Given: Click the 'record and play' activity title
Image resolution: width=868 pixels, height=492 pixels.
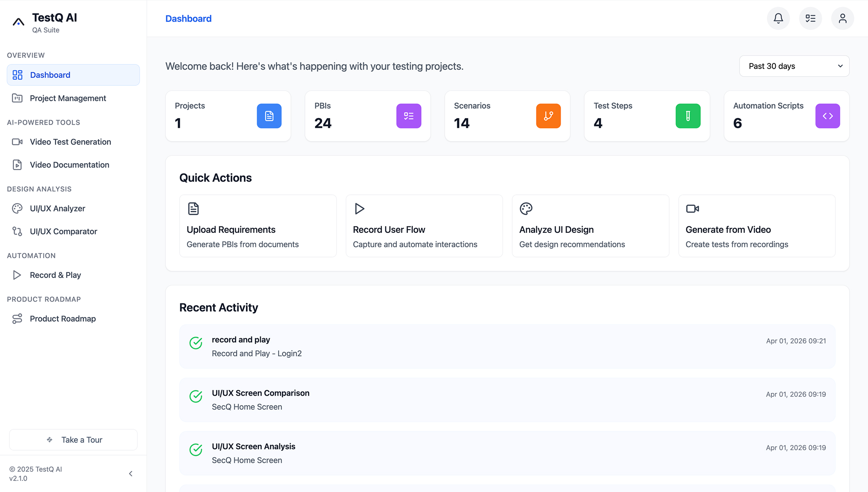Looking at the screenshot, I should [241, 340].
